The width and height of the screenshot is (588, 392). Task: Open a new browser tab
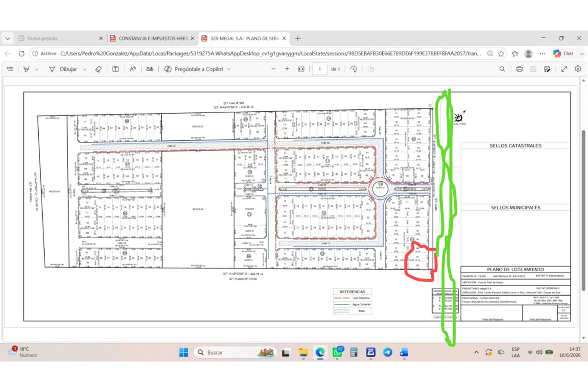pyautogui.click(x=297, y=38)
